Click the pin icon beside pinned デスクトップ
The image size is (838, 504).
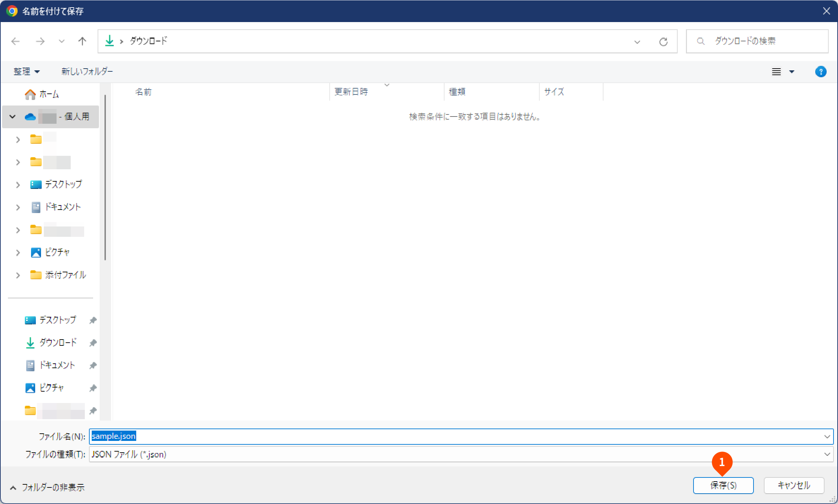(93, 320)
